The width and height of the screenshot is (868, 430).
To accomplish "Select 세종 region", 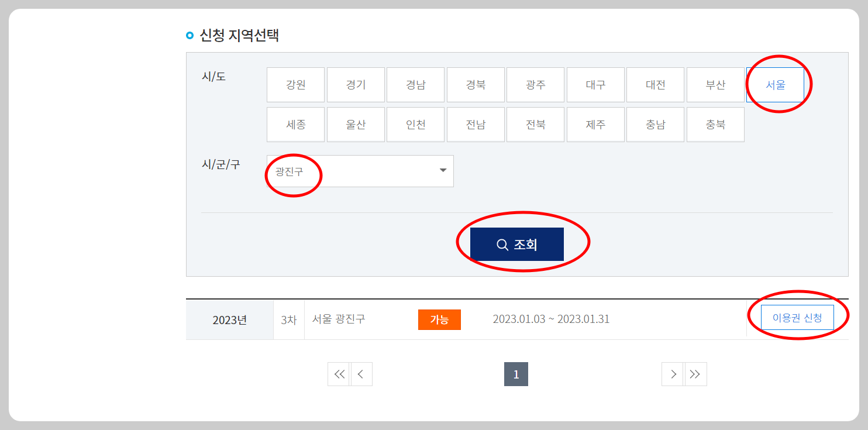I will click(x=295, y=125).
